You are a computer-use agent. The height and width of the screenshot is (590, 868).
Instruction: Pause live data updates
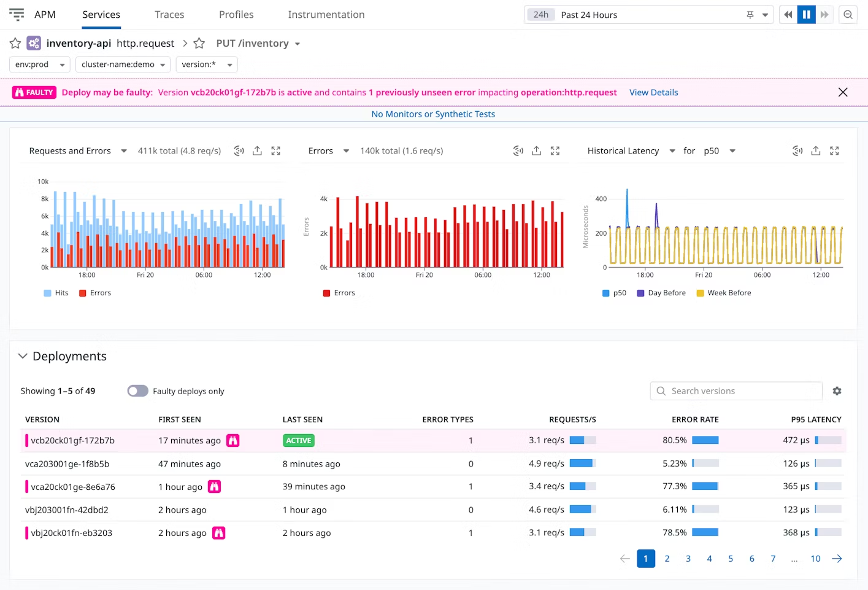coord(806,15)
